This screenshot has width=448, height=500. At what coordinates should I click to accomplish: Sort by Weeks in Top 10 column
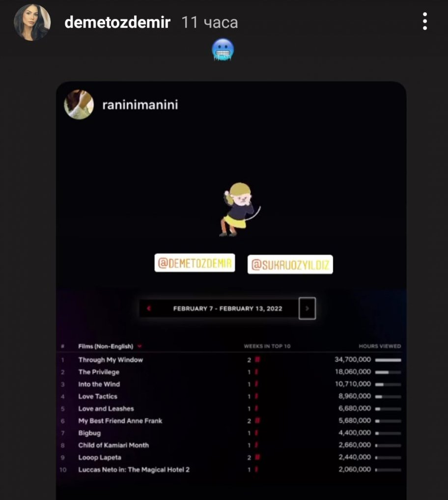(267, 346)
